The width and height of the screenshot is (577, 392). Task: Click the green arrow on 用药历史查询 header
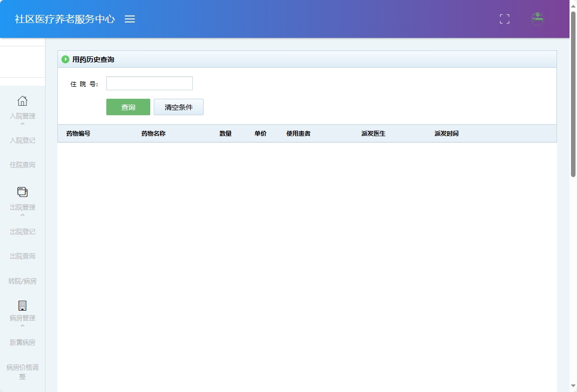[65, 59]
